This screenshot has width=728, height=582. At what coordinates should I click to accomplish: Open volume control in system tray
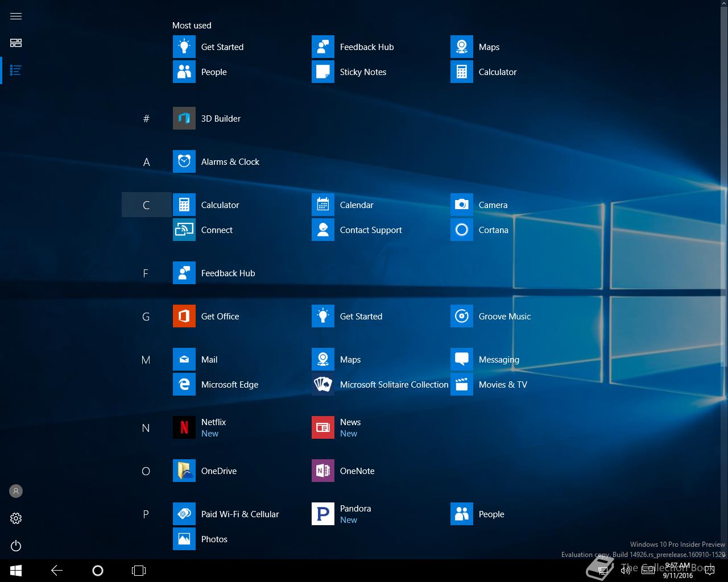click(626, 571)
